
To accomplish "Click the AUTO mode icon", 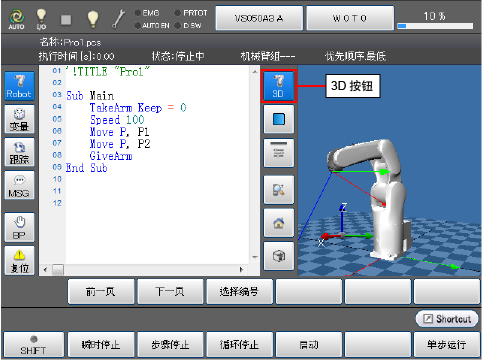I will 16,19.
